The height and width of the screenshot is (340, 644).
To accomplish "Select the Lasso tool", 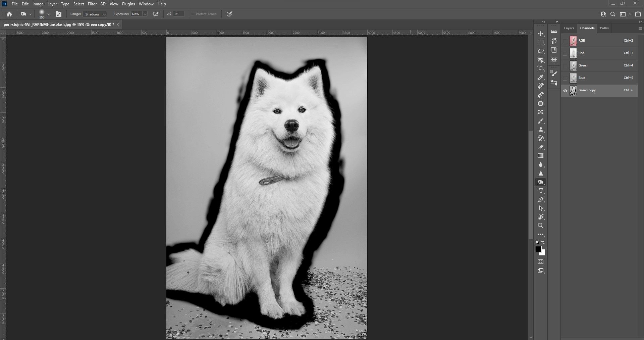I will 540,51.
